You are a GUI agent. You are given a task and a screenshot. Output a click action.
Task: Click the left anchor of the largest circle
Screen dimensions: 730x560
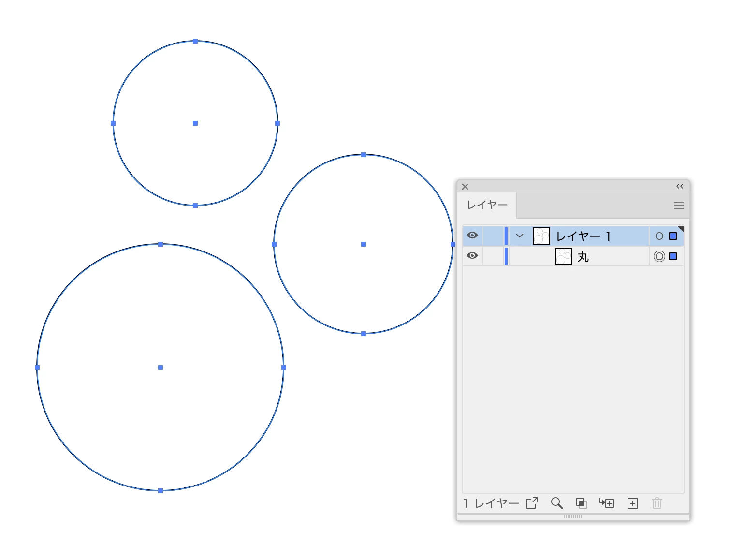(x=37, y=368)
